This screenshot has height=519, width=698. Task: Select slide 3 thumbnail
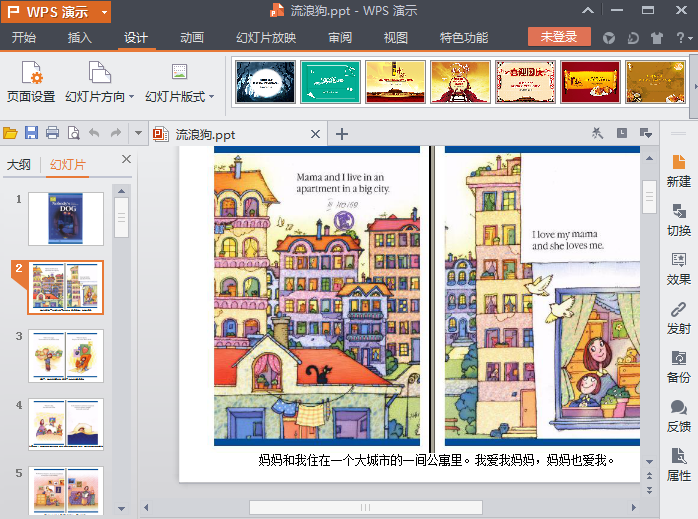[66, 356]
